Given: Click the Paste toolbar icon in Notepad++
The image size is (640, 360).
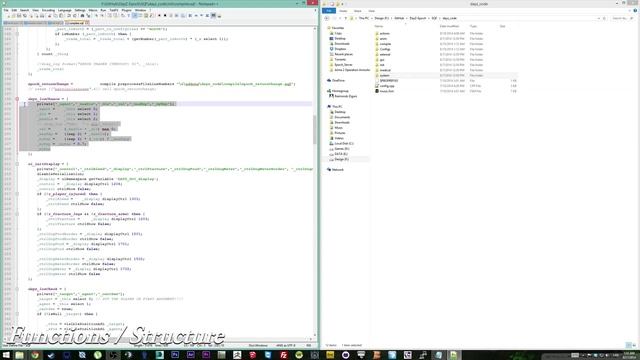Looking at the screenshot, I should [x=61, y=16].
